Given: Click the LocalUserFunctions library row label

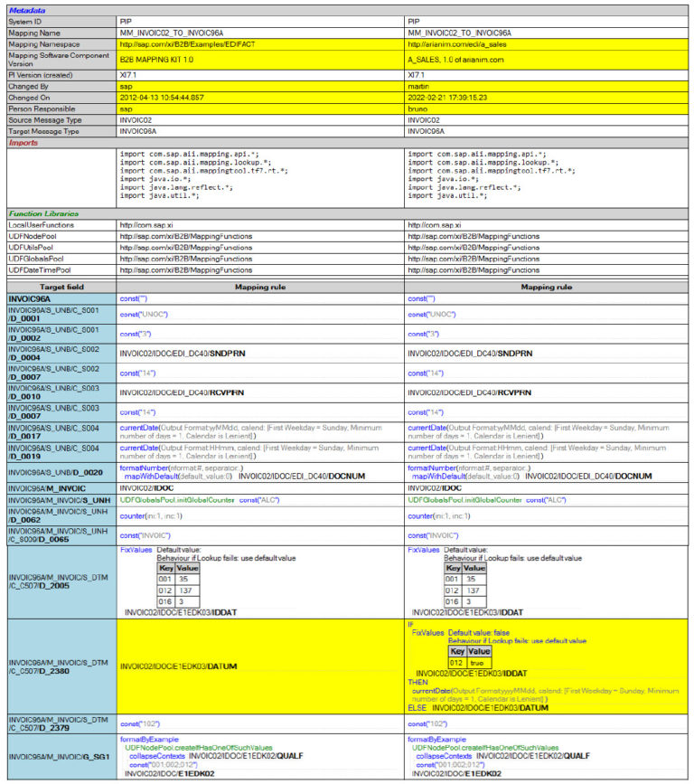Looking at the screenshot, I should click(43, 224).
